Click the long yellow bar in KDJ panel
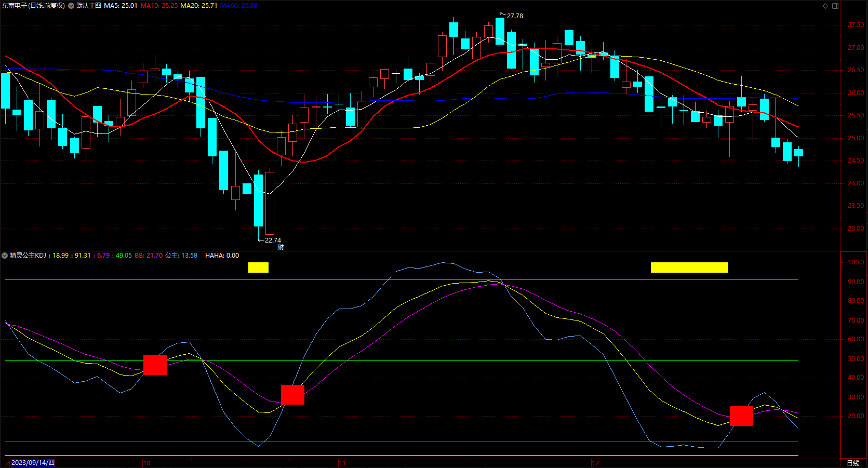868x468 pixels. tap(689, 268)
